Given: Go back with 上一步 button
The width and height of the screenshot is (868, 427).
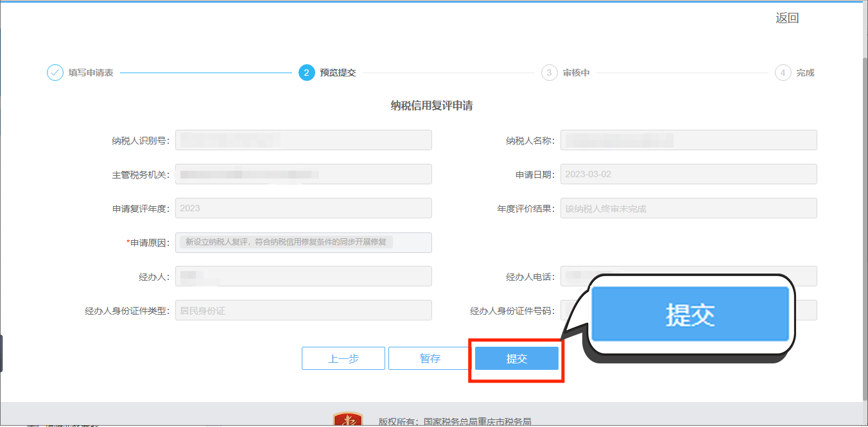Looking at the screenshot, I should (x=343, y=358).
